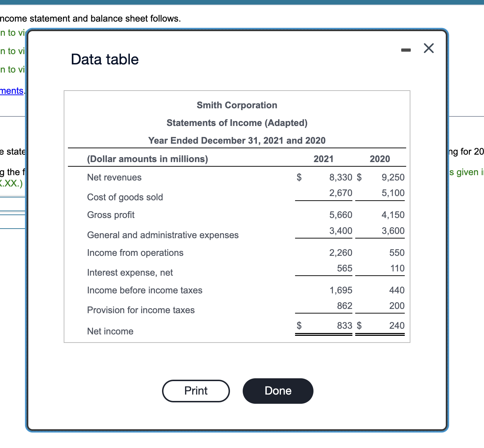This screenshot has width=484, height=448.
Task: Select the third green 'to vi' link
Action: click(12, 69)
